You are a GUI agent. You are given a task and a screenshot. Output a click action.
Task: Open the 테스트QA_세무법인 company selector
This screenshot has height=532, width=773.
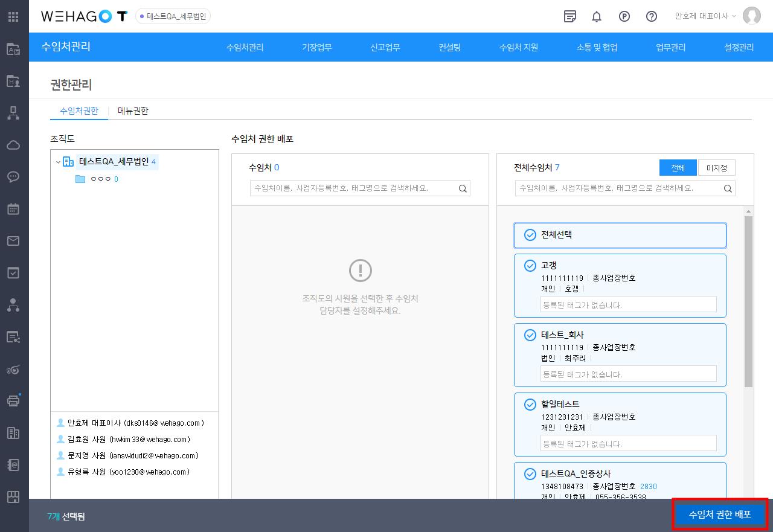(173, 17)
